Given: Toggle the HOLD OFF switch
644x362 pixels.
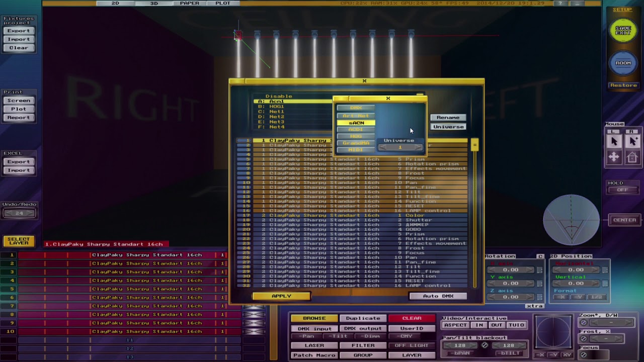Looking at the screenshot, I should [622, 190].
